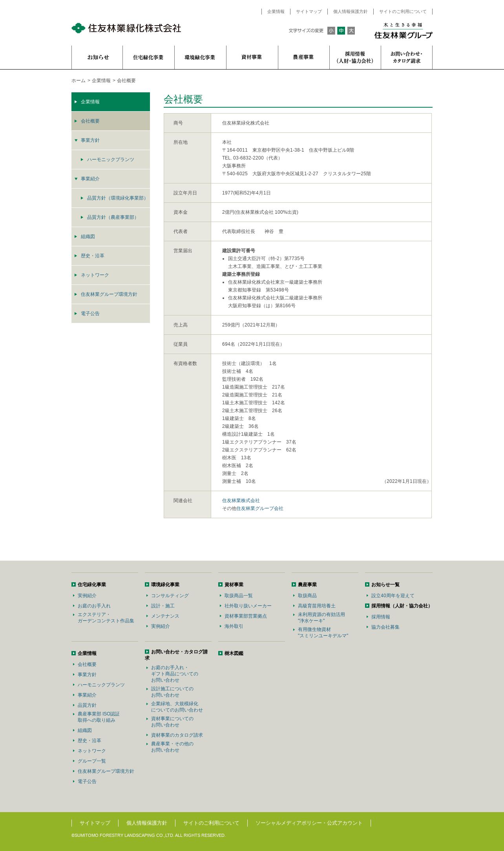The width and height of the screenshot is (504, 851).
Task: Click the footer お知らせ一覧 heading
Action: tap(385, 585)
